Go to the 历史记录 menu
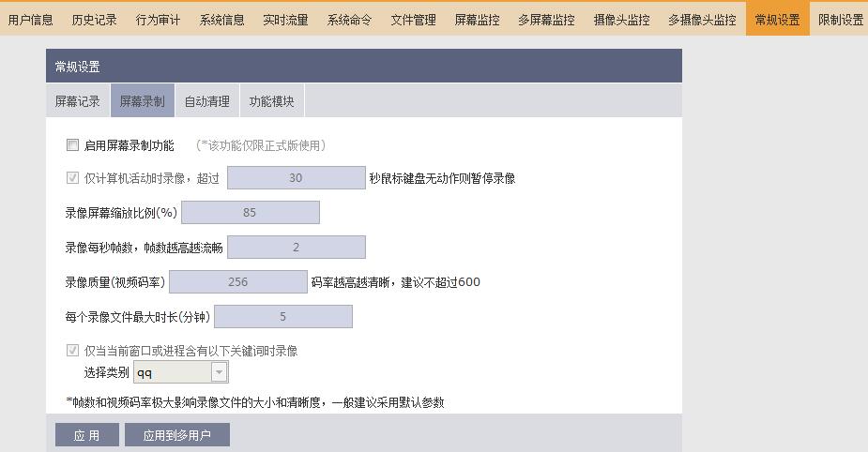The image size is (868, 452). click(95, 19)
